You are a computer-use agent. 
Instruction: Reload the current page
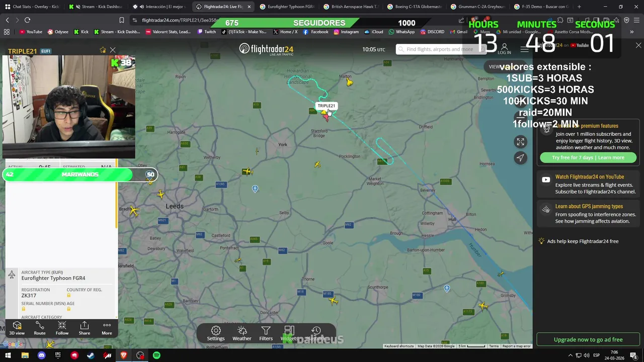tap(27, 20)
